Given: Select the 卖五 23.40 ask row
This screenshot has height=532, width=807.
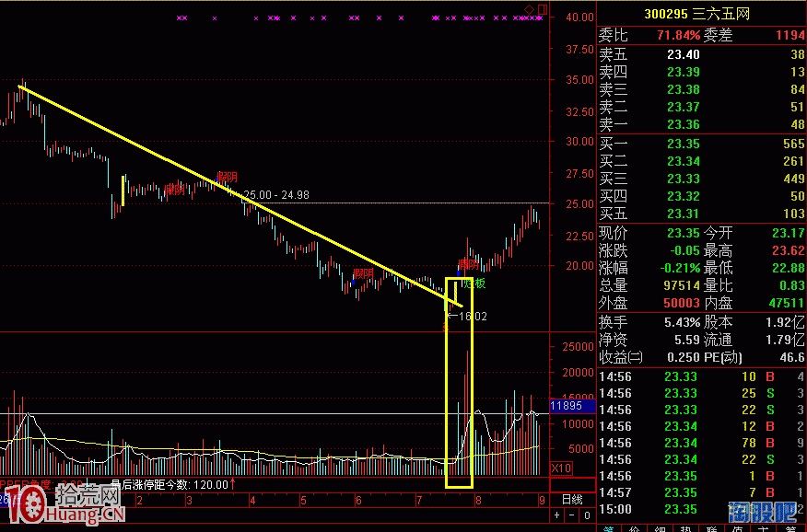Looking at the screenshot, I should coord(701,54).
